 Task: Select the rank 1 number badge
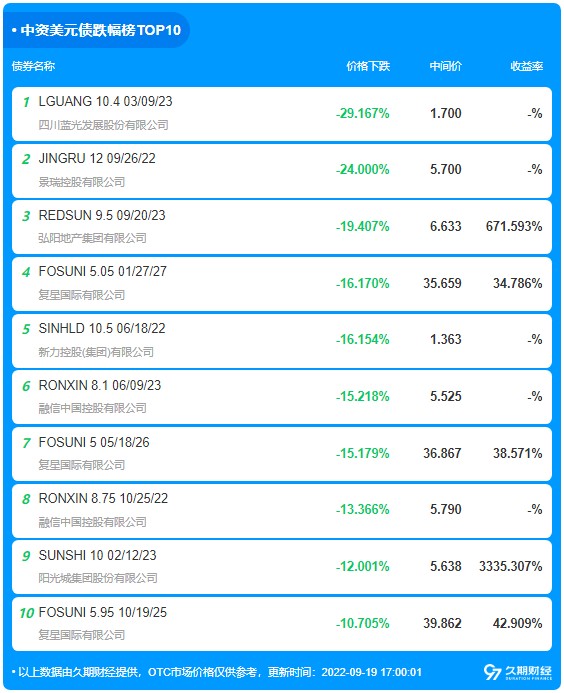coord(26,102)
